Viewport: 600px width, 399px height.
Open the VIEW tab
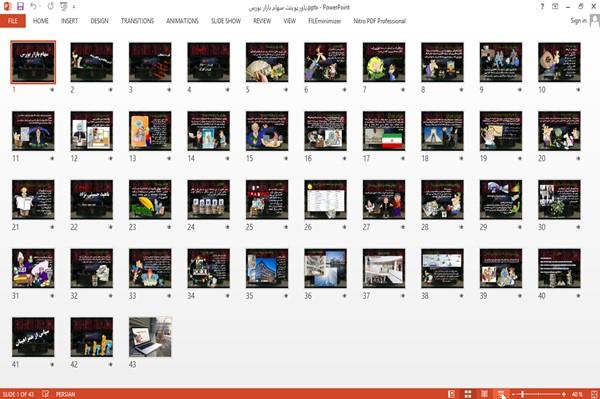point(290,21)
